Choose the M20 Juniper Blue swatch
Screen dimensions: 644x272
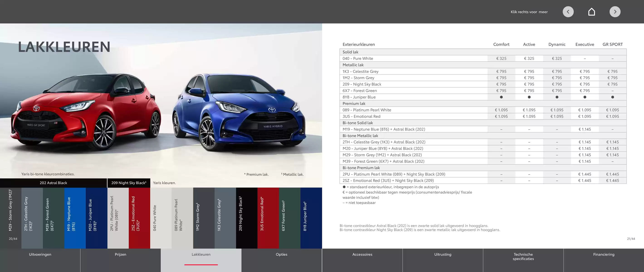96,218
